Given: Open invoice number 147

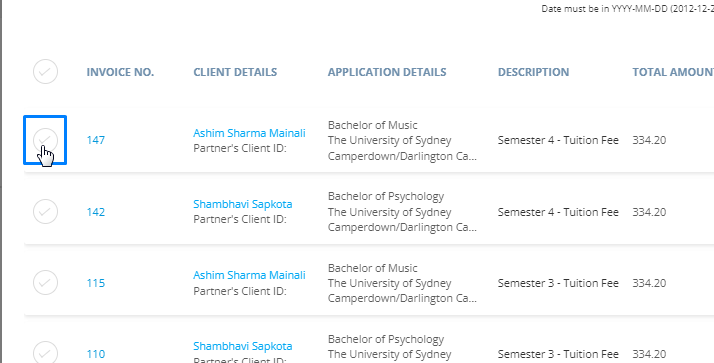Looking at the screenshot, I should pyautogui.click(x=96, y=140).
